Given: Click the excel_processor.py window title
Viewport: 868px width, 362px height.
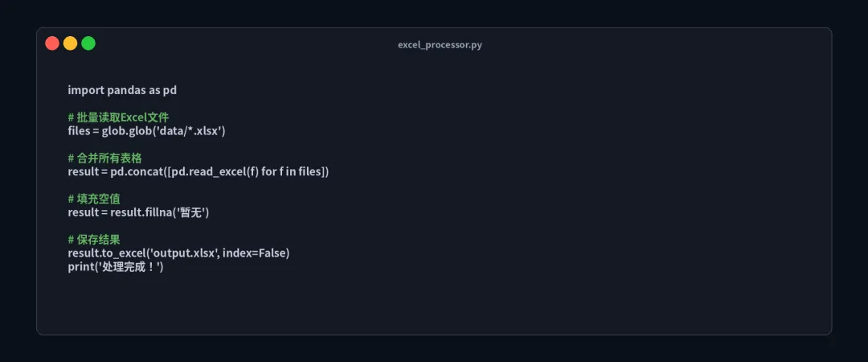Looking at the screenshot, I should 440,45.
